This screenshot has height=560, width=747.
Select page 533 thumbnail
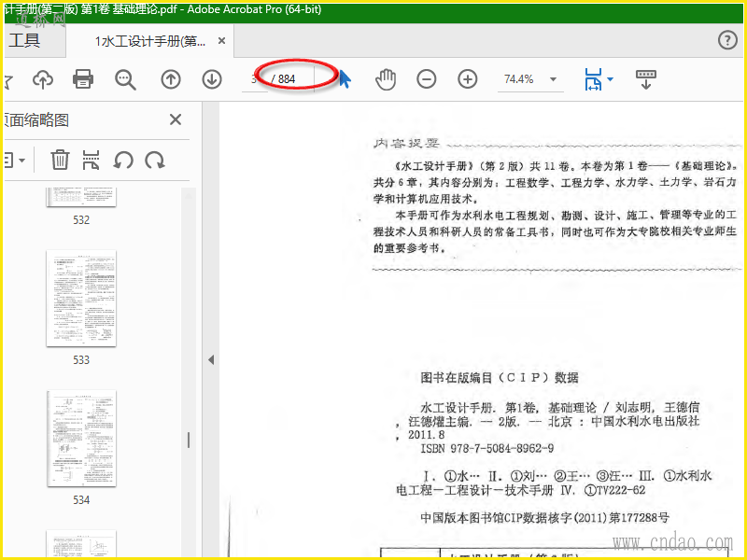tap(81, 299)
